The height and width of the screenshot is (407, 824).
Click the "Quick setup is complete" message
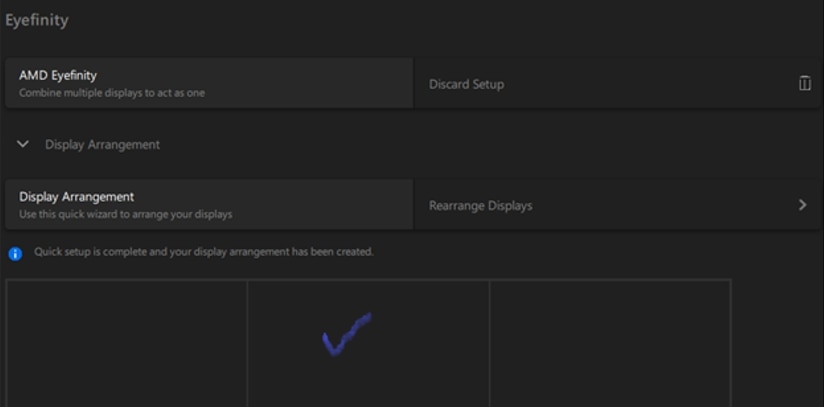203,252
